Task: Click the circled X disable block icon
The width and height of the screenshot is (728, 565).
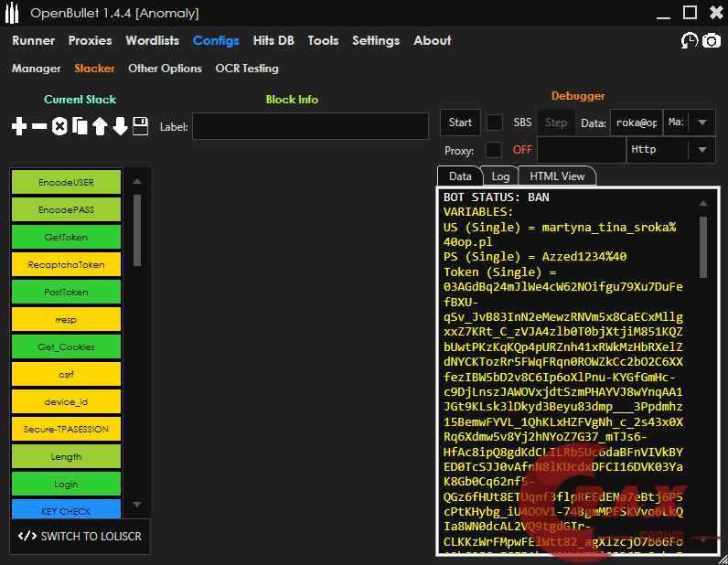Action: coord(59,126)
